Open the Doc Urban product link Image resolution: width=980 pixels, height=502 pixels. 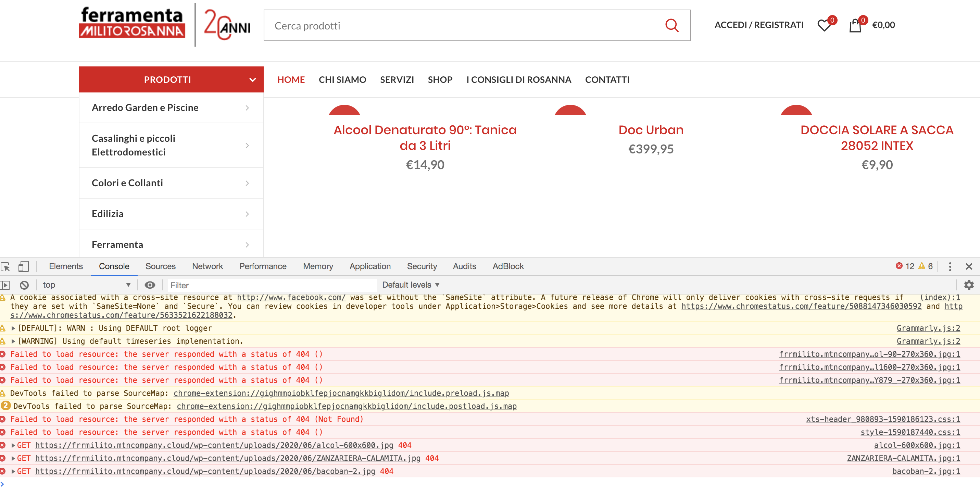tap(651, 130)
